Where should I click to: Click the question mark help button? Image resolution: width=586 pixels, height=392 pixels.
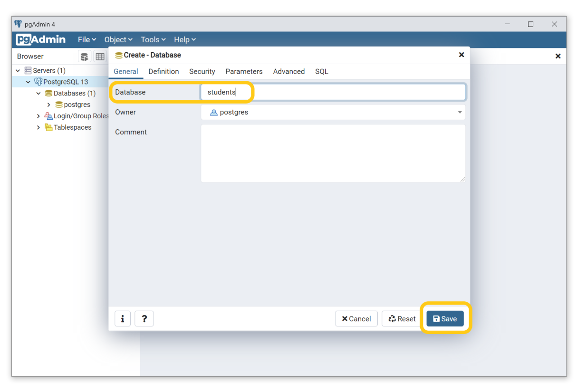(144, 319)
